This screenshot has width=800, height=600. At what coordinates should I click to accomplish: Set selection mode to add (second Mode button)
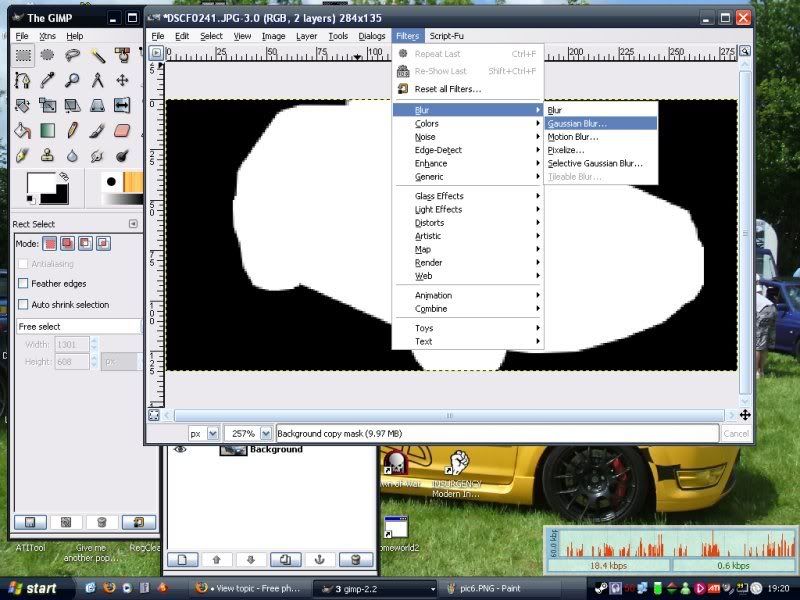tap(67, 243)
